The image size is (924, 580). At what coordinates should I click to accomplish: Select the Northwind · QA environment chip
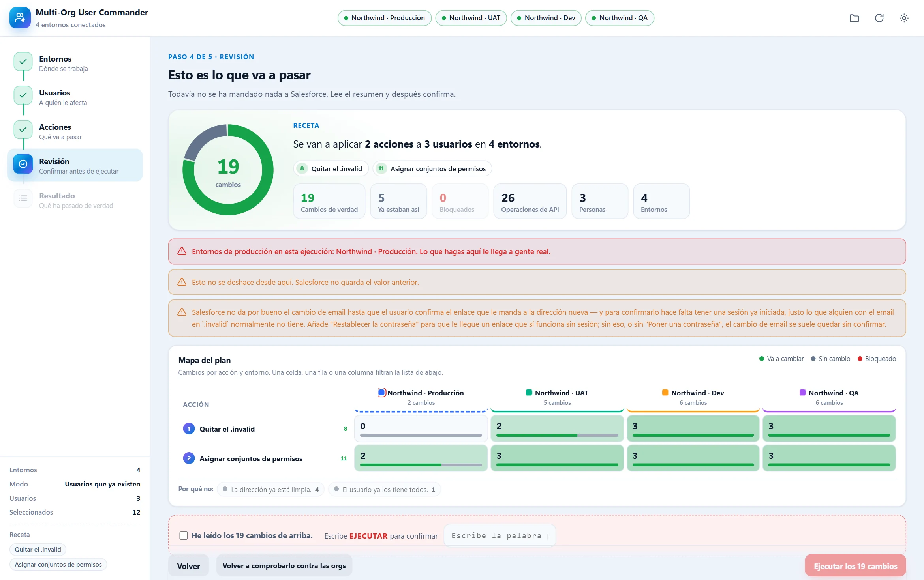coord(620,18)
